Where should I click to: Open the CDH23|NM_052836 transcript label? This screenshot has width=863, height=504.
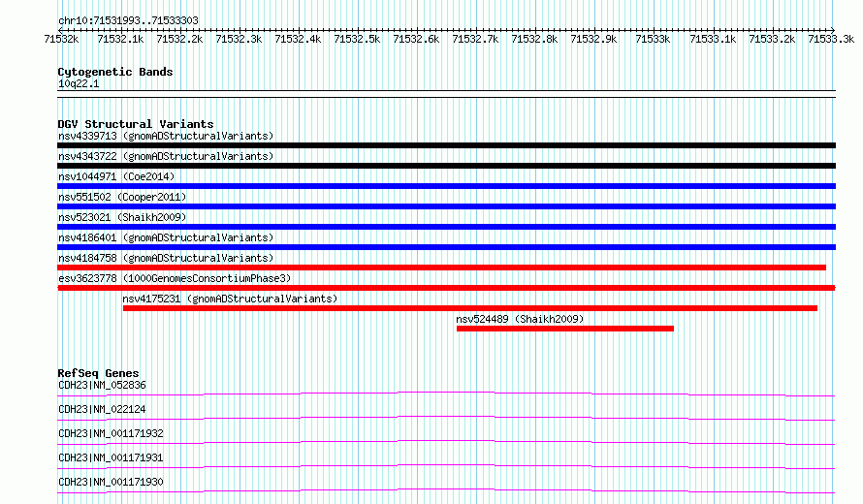(x=102, y=385)
